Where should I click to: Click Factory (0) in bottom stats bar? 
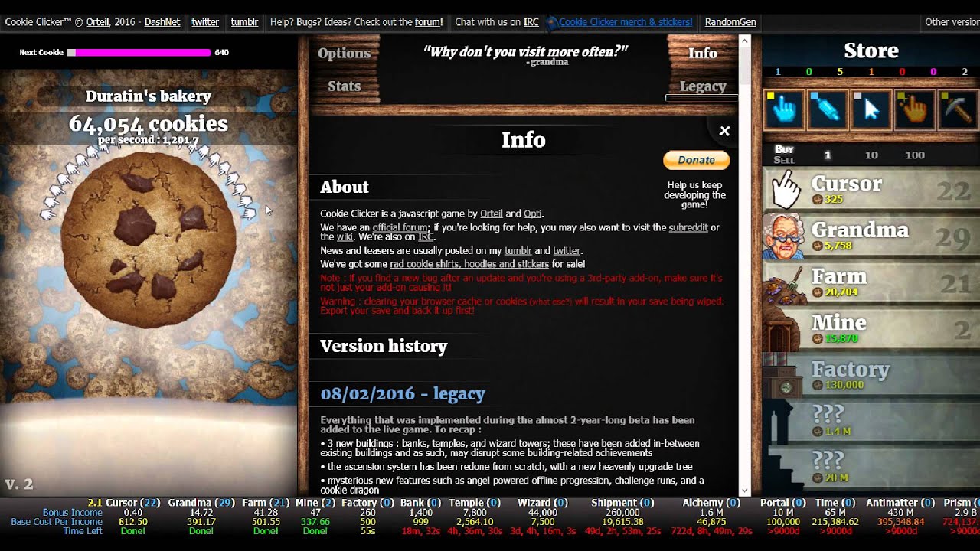[x=367, y=503]
